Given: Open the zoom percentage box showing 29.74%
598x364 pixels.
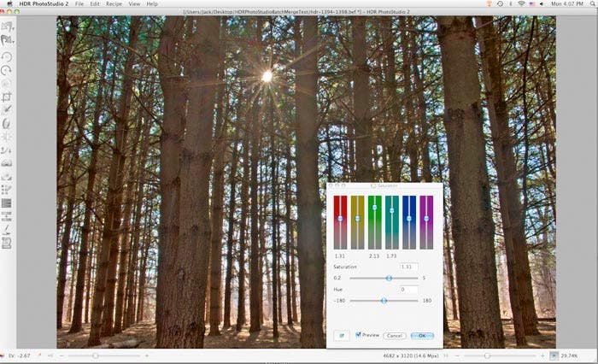Looking at the screenshot, I should coord(568,355).
